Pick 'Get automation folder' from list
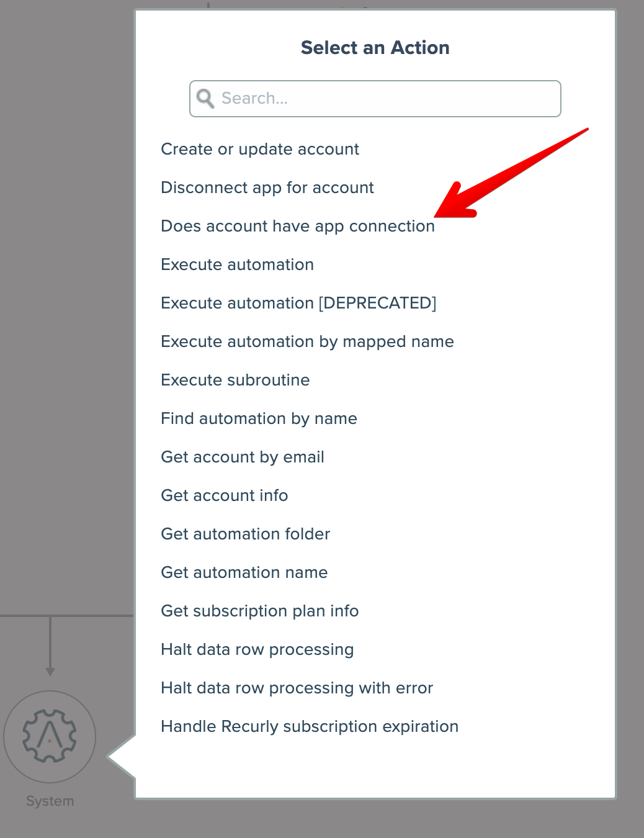 click(246, 534)
